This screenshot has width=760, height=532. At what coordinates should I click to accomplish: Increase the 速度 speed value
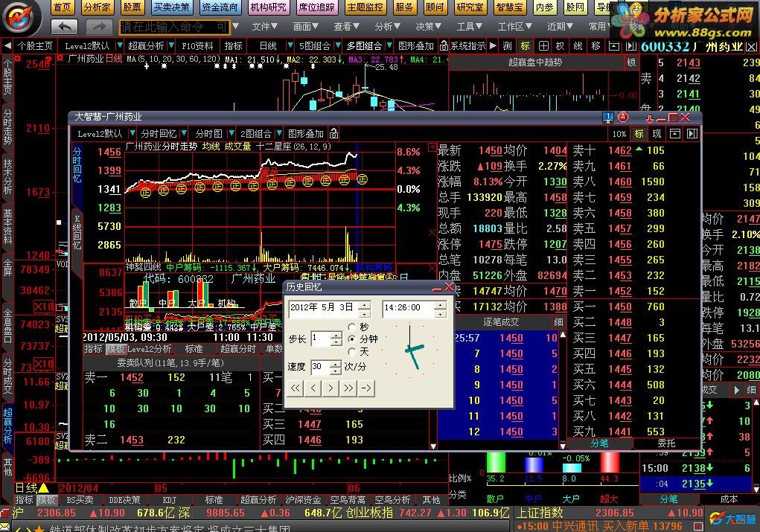[335, 364]
